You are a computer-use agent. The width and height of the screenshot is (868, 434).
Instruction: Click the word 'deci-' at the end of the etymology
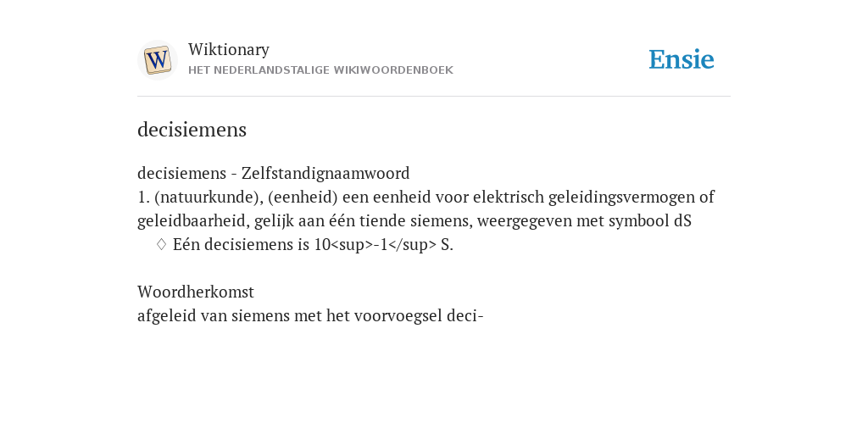(465, 315)
